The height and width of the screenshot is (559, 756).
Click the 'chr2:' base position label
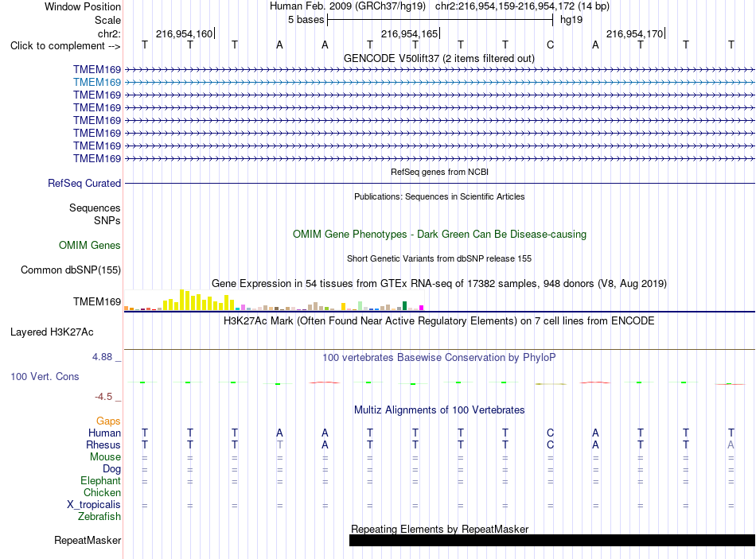click(109, 33)
